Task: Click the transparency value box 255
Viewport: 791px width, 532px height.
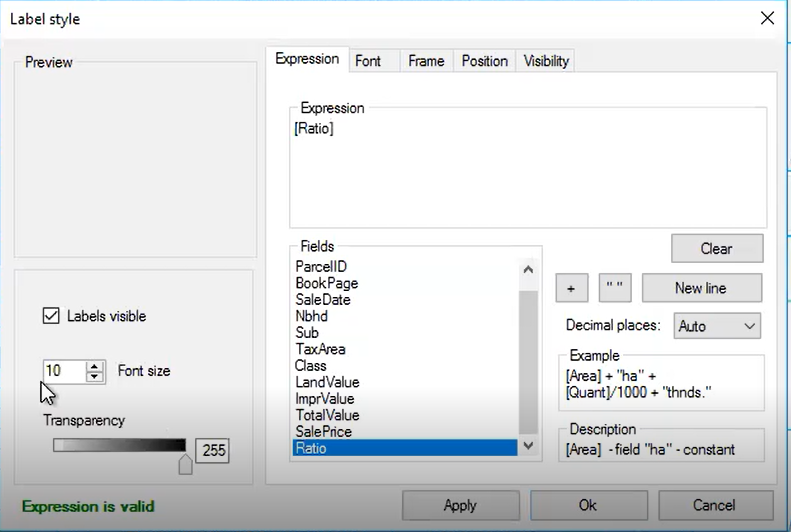Action: (212, 450)
